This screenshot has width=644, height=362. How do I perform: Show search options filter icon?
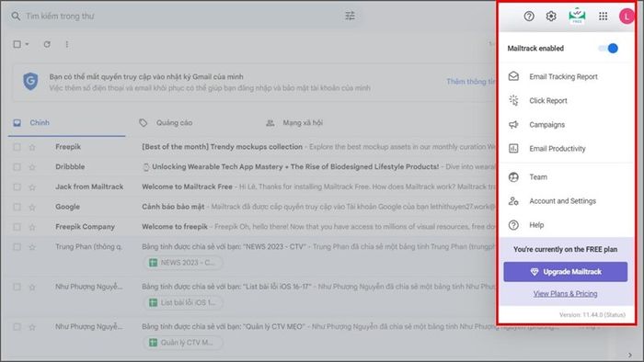click(350, 16)
